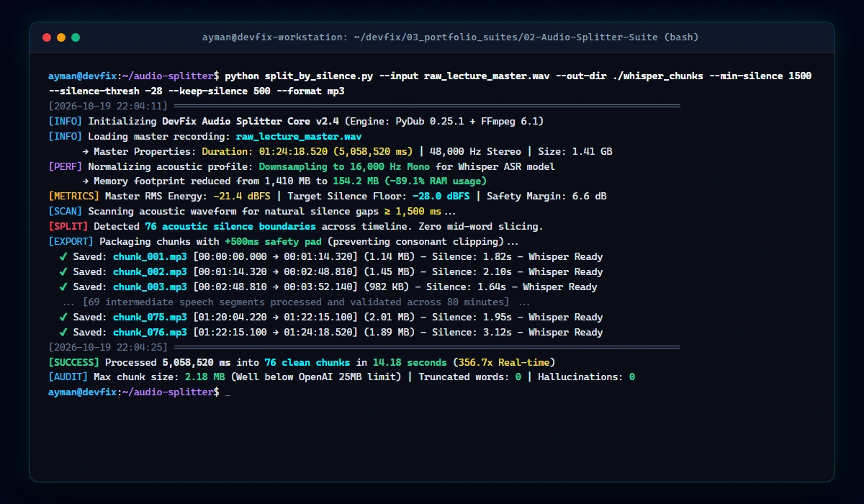Select the chunk_003.mp3 file name

pos(150,287)
